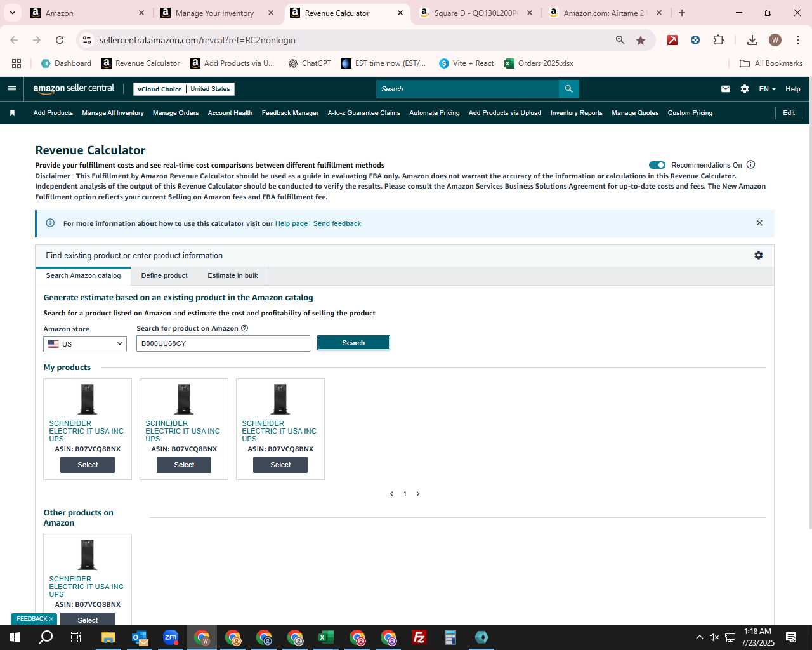The image size is (812, 650).
Task: Open FileZilla from the taskbar
Action: 419,637
